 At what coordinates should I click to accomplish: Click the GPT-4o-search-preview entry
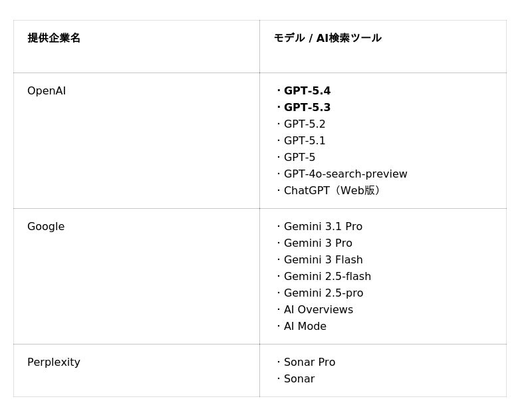345,174
